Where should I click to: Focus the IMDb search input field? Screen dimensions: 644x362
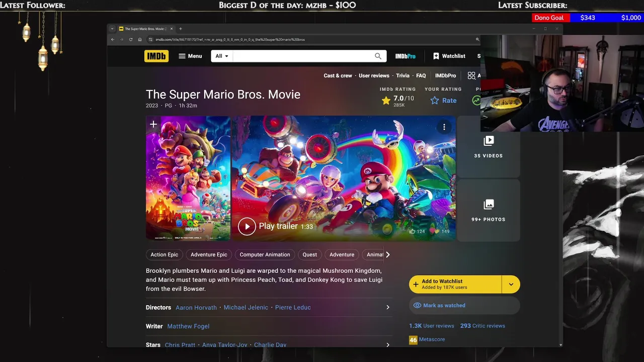(303, 56)
